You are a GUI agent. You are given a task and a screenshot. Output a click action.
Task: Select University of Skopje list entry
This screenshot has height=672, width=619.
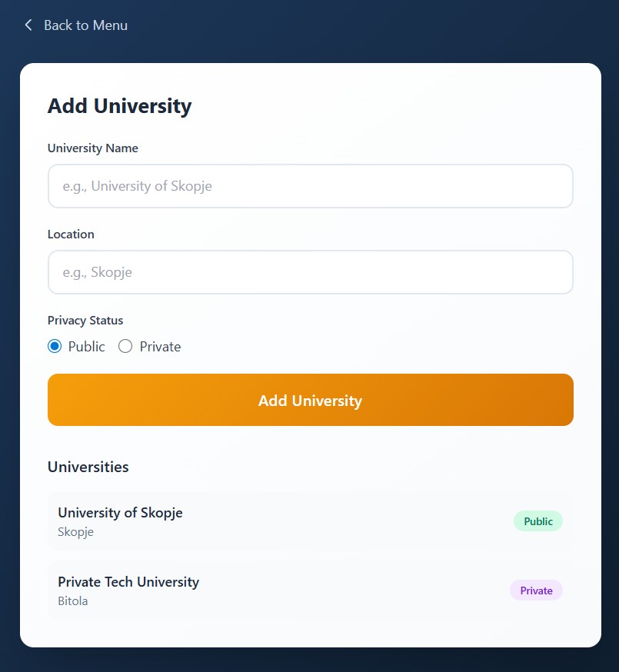pos(120,513)
